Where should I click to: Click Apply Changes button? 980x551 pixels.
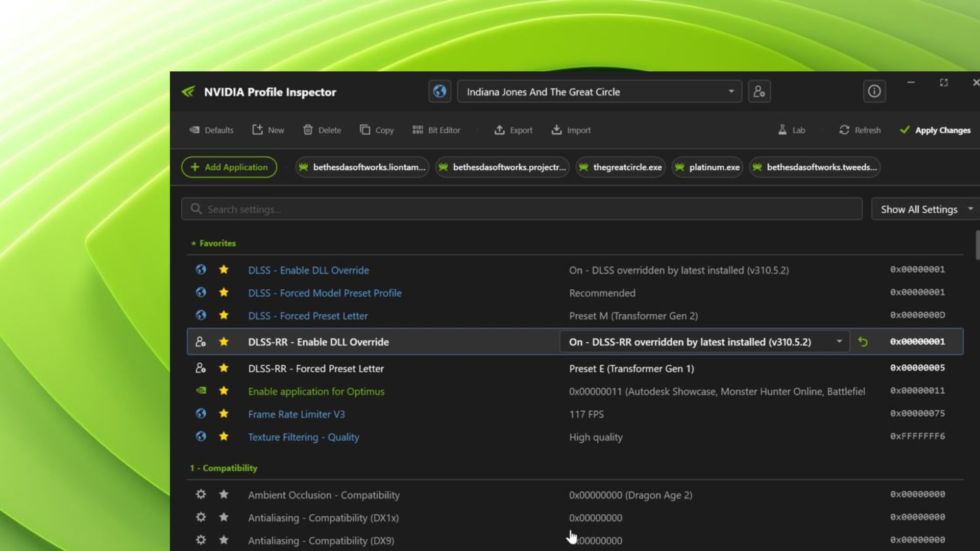(x=935, y=130)
